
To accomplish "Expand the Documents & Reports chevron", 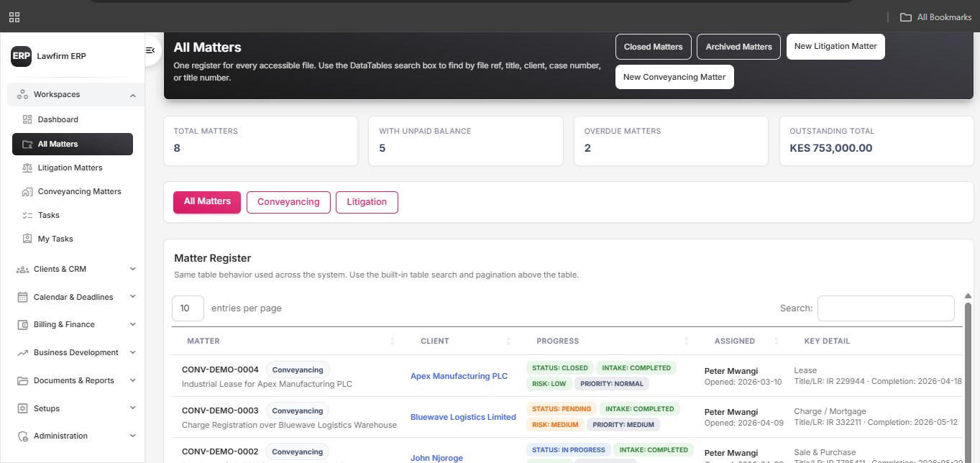I will click(132, 380).
